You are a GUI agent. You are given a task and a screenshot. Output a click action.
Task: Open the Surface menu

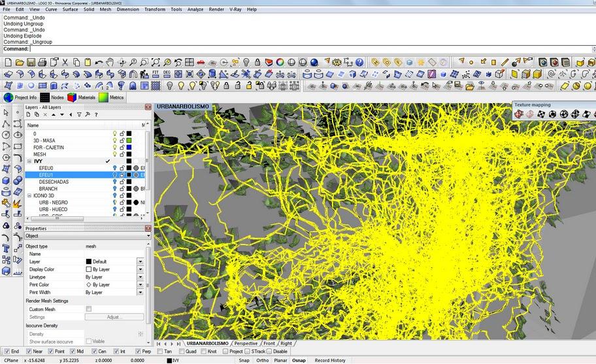[x=71, y=10]
